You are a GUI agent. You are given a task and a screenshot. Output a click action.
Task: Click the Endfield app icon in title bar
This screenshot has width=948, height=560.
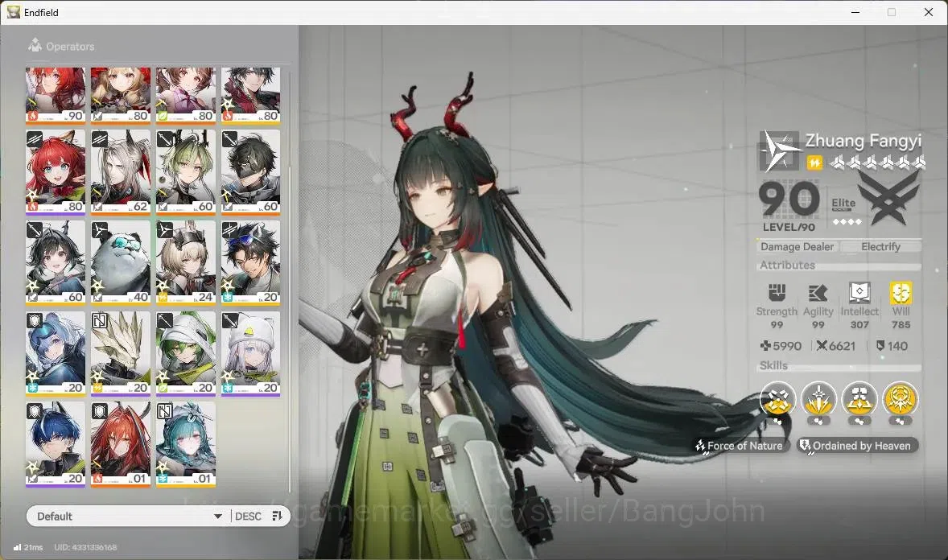click(14, 12)
